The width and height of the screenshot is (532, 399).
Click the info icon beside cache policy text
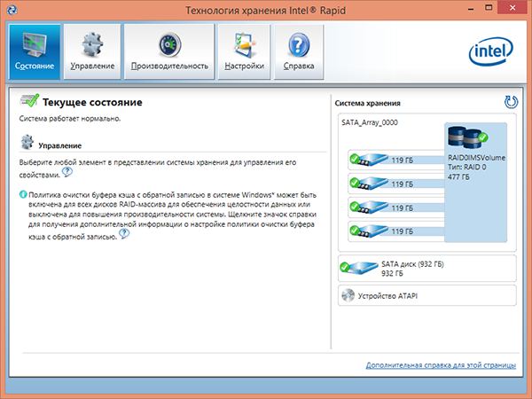pyautogui.click(x=23, y=194)
